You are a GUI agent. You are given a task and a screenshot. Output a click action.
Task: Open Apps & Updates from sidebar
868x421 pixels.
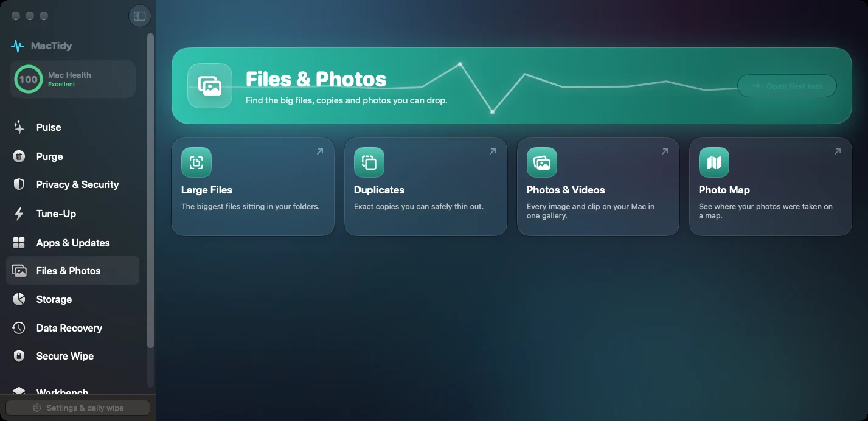(x=72, y=243)
